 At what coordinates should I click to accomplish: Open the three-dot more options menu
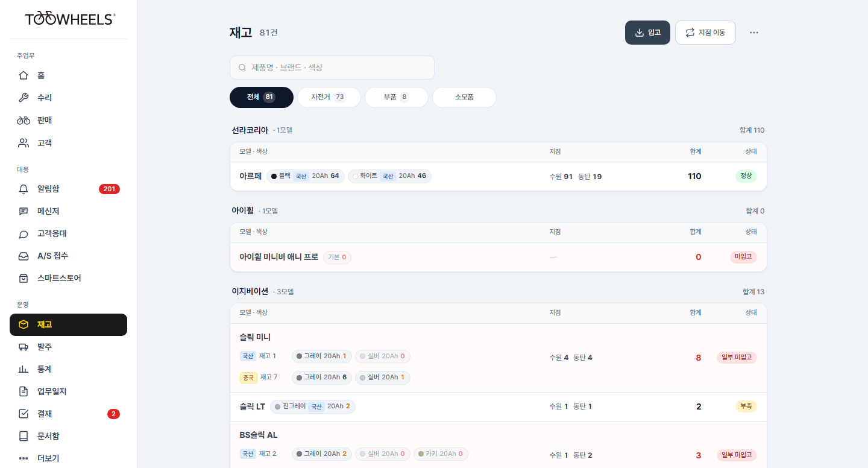point(754,33)
